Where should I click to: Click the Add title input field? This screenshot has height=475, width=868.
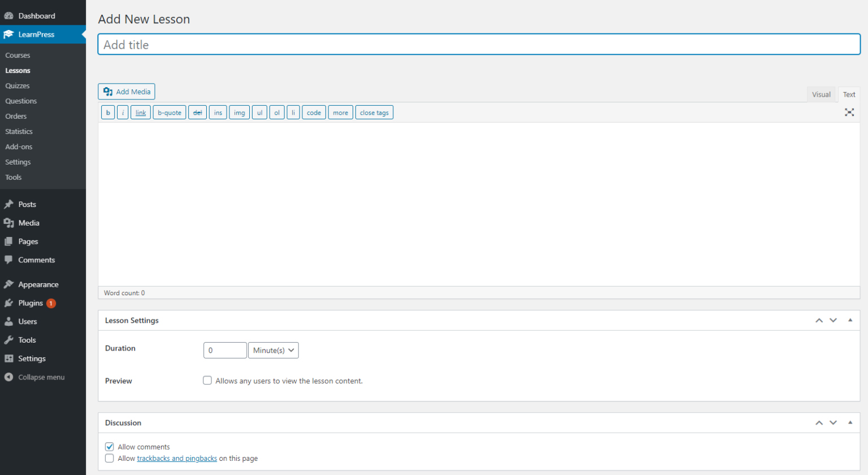(x=479, y=45)
